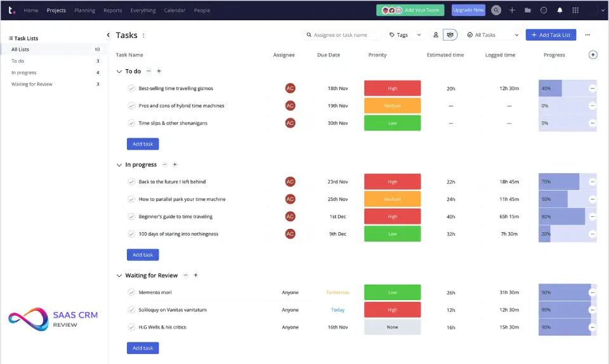The height and width of the screenshot is (364, 609).
Task: Open the chat bubble icon in top bar
Action: pos(544,10)
